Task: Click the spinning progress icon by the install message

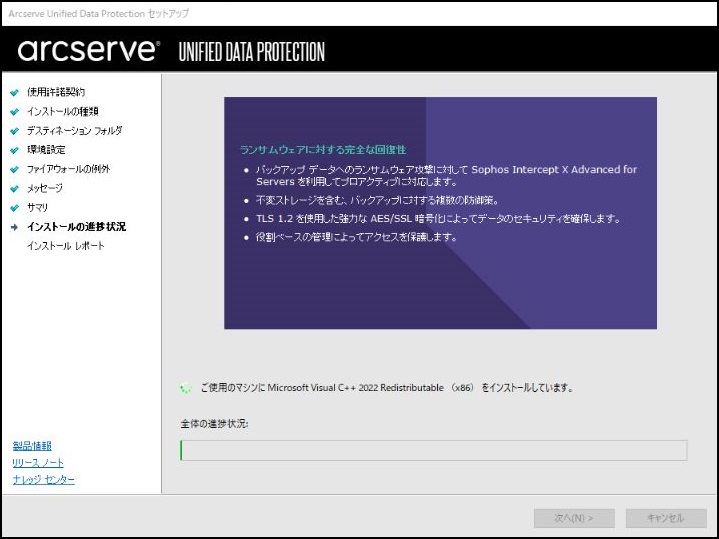Action: coord(186,388)
